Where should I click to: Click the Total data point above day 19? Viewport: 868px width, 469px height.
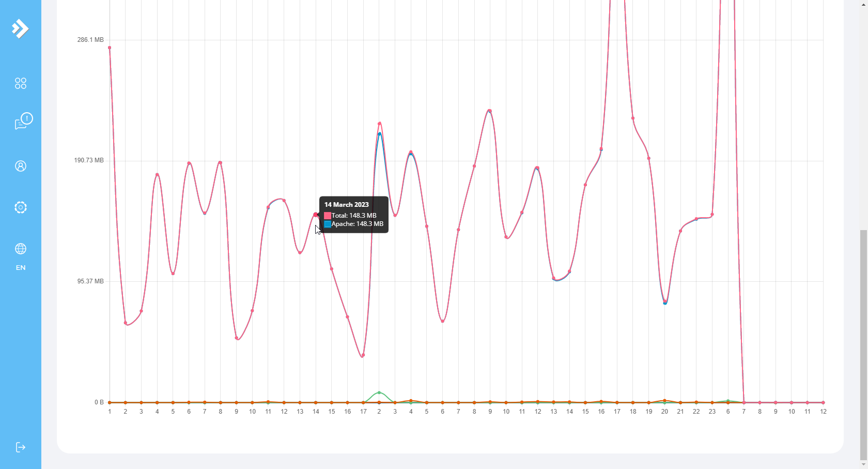pyautogui.click(x=649, y=158)
